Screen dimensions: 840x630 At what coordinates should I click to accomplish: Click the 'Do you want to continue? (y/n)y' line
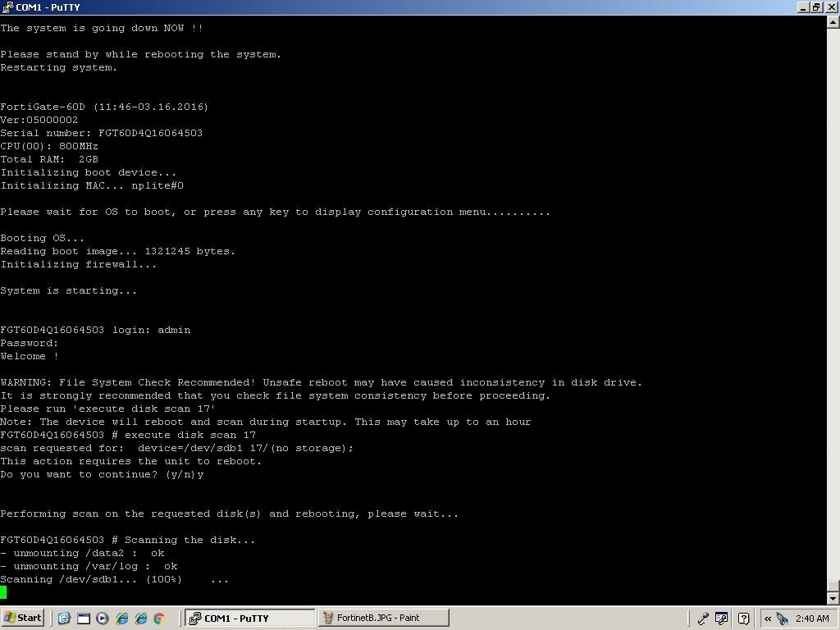point(102,474)
